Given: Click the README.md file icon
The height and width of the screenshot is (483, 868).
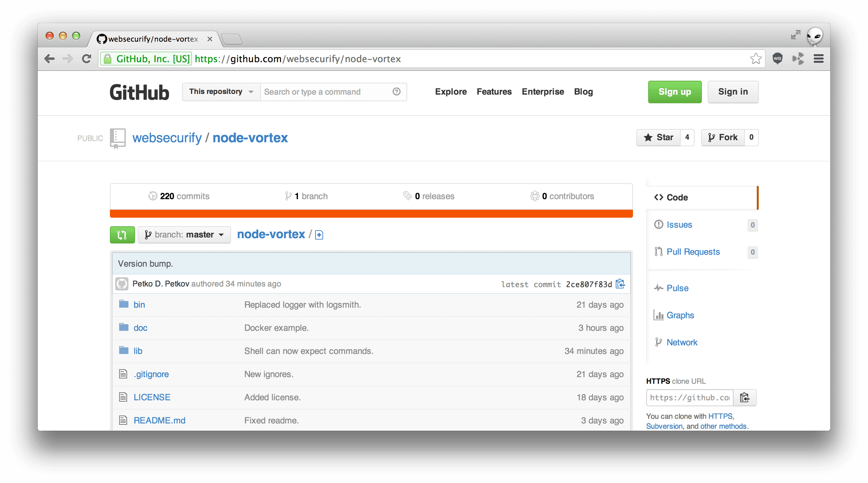Looking at the screenshot, I should coord(123,420).
